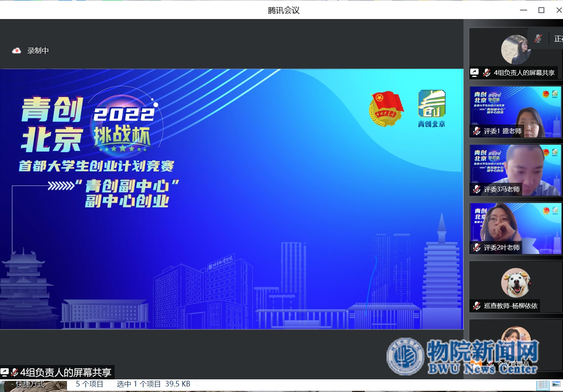Click the bottom-left 4组负责人的屏幕共享 text label
The height and width of the screenshot is (392, 563).
pyautogui.click(x=66, y=372)
